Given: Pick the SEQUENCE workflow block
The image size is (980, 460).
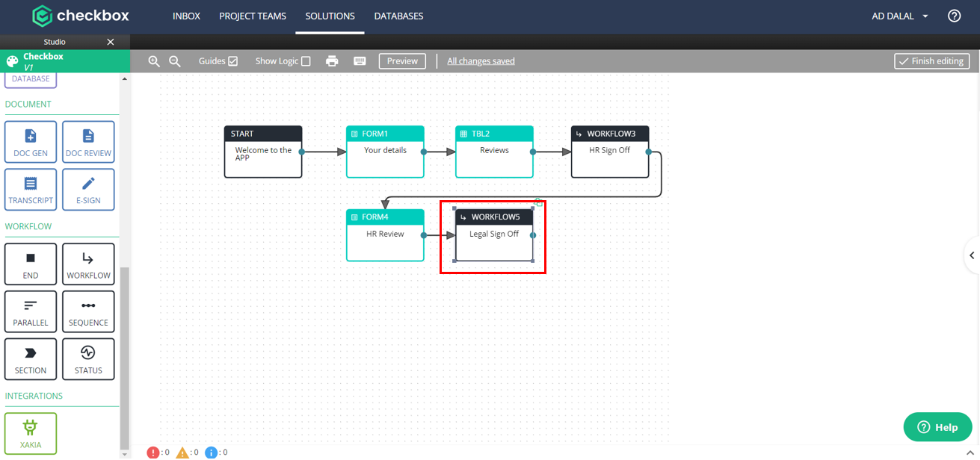Looking at the screenshot, I should click(88, 311).
